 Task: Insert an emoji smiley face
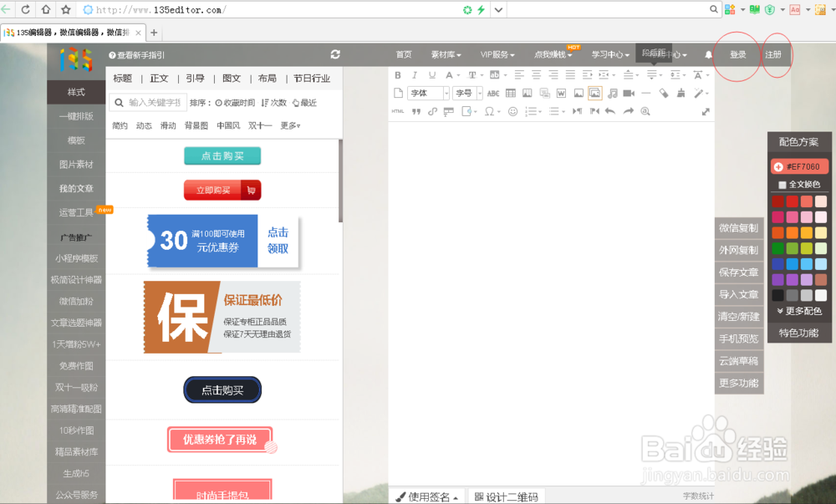coord(513,111)
